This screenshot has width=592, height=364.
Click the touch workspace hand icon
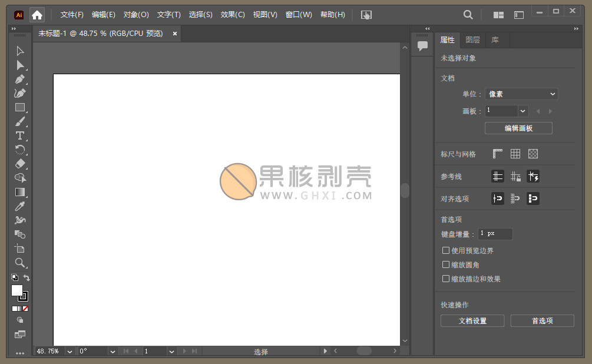[366, 15]
